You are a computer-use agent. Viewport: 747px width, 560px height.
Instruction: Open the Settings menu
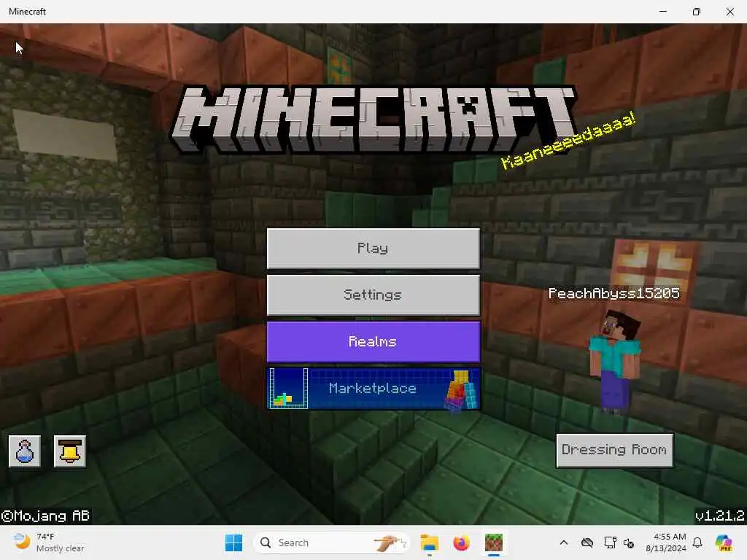(x=373, y=295)
